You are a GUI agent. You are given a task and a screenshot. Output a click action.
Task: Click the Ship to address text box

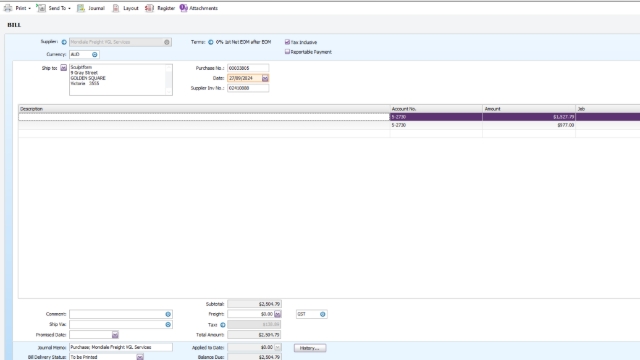(x=121, y=80)
